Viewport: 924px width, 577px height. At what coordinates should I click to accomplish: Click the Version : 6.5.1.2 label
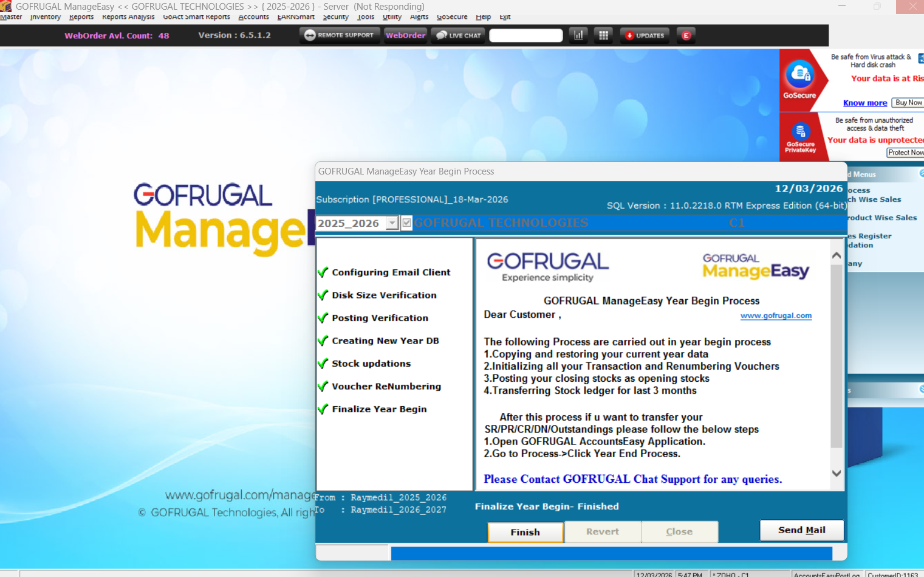coord(234,35)
